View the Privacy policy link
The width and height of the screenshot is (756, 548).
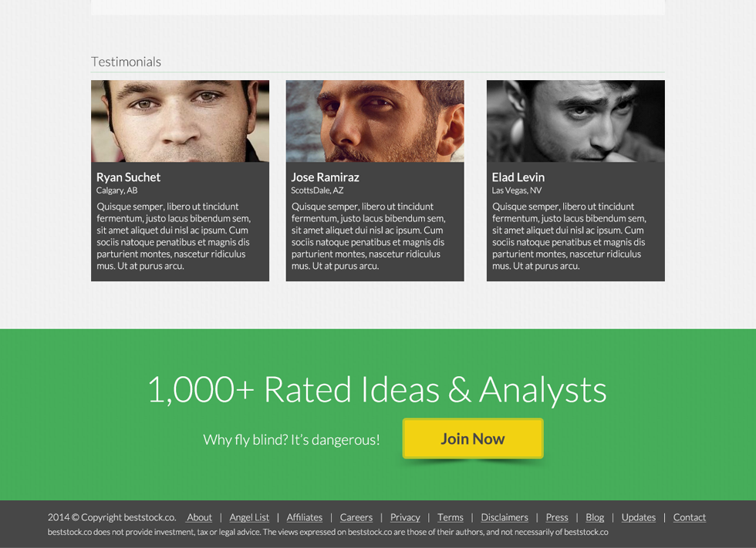(405, 517)
